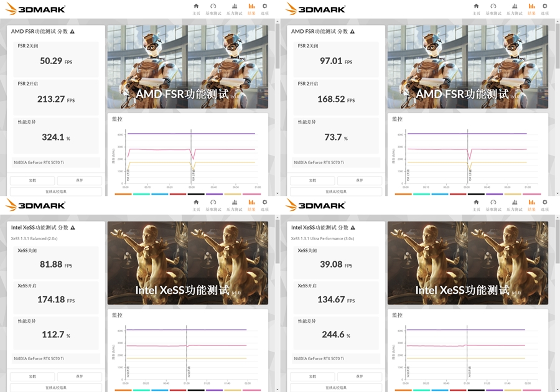Click the vertical scrollbar of the FSR 73.7% window
Screen dimensions: 560x392
[558, 47]
